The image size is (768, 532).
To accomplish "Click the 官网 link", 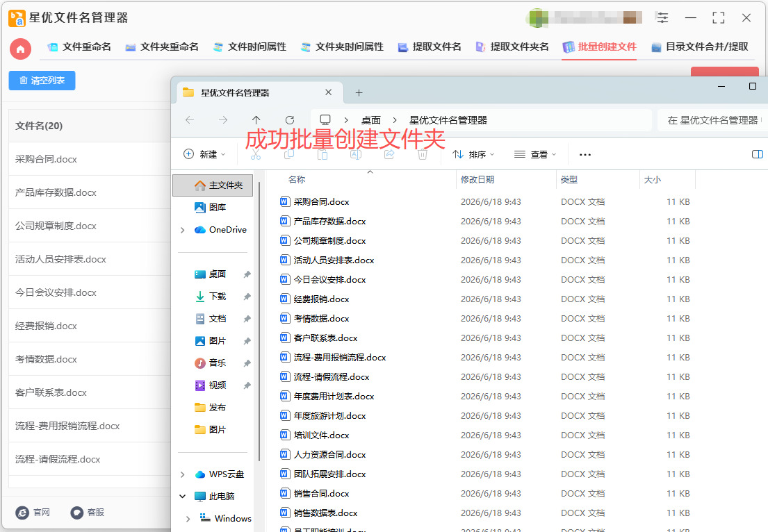I will pos(33,513).
